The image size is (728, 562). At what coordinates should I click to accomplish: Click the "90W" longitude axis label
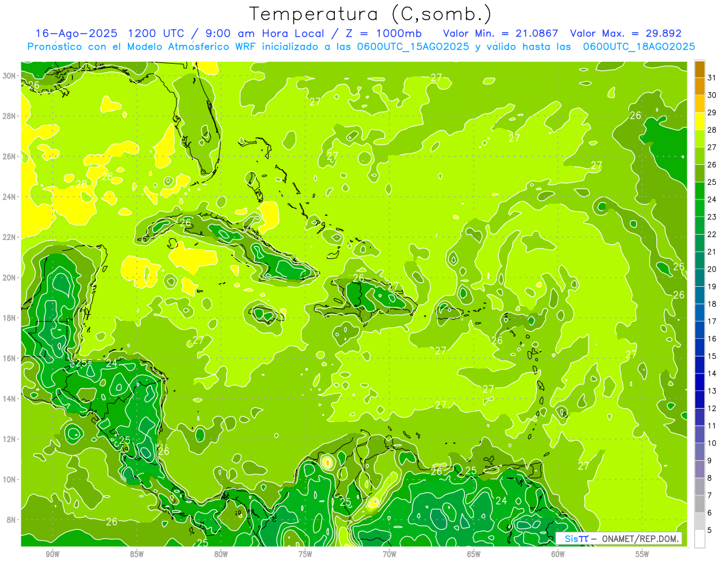52,554
